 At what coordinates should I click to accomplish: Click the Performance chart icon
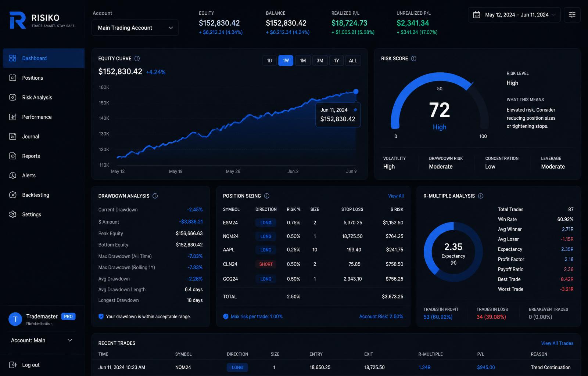click(x=13, y=117)
